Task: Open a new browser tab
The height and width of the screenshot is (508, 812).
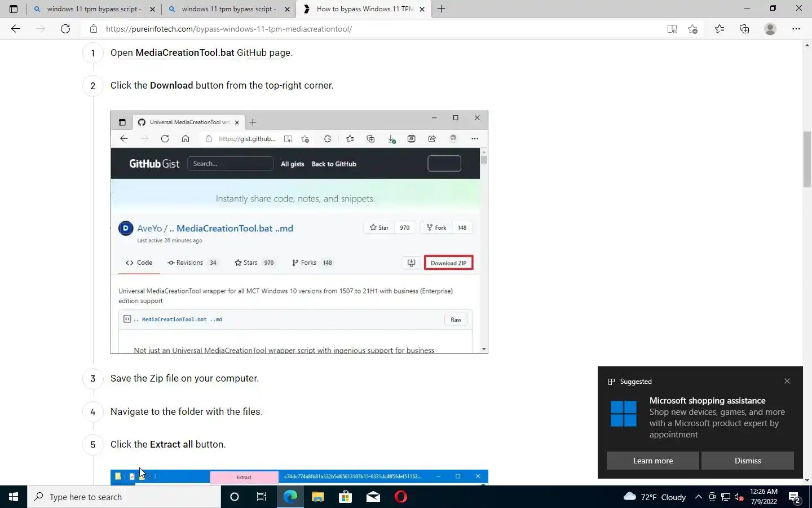Action: tap(441, 9)
